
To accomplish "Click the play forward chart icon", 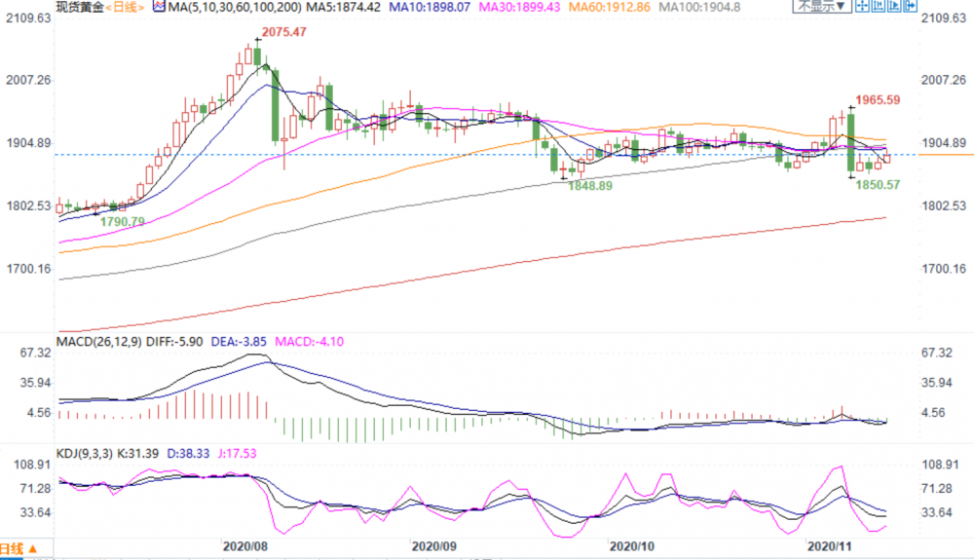I will [x=894, y=6].
